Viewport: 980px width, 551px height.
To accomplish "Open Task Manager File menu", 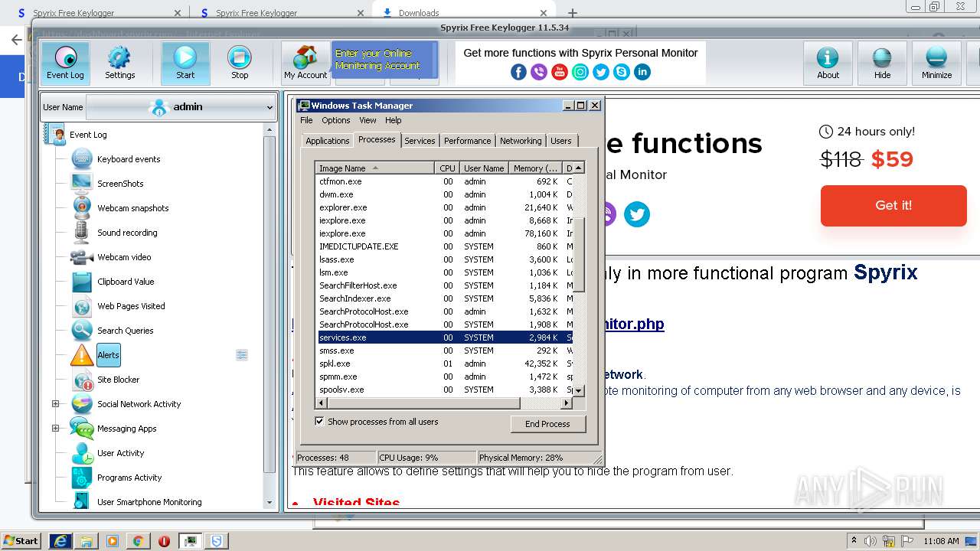I will (x=306, y=120).
